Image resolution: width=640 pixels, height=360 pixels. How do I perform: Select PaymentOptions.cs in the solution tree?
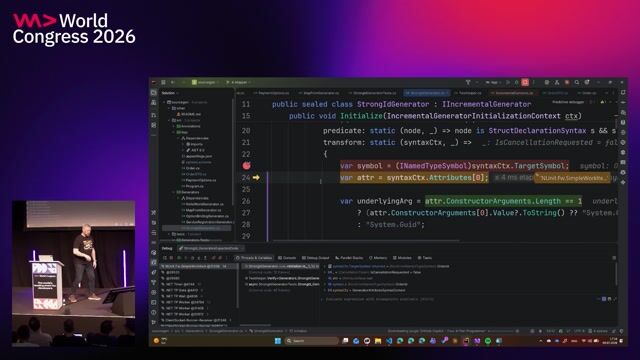(x=200, y=180)
